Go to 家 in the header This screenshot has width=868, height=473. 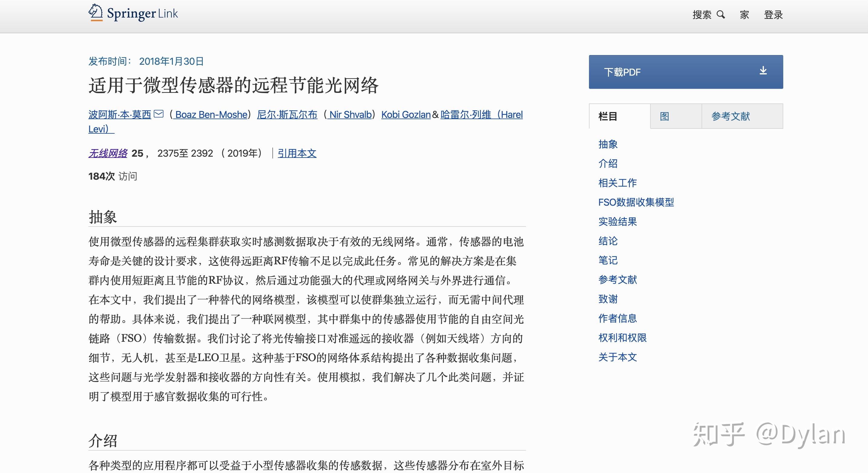[x=744, y=15]
